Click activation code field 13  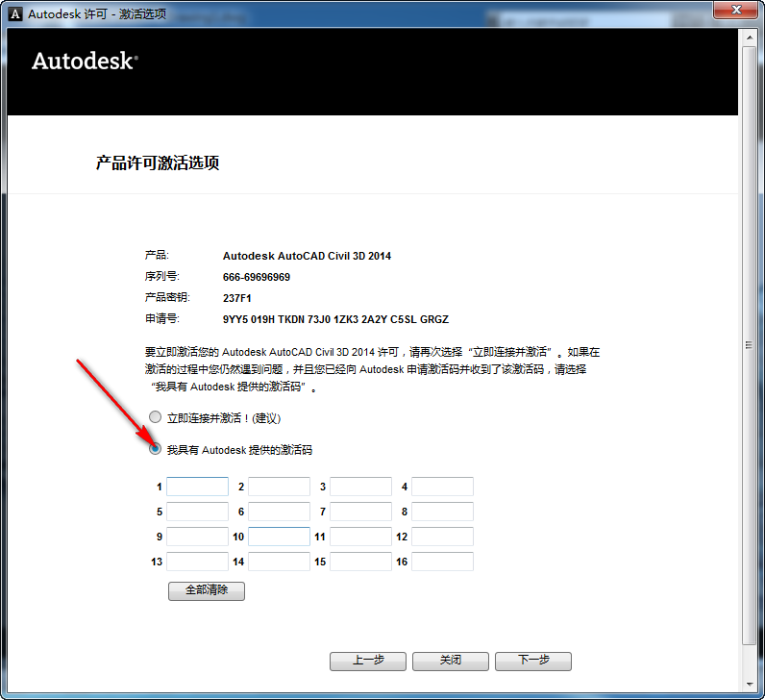198,562
